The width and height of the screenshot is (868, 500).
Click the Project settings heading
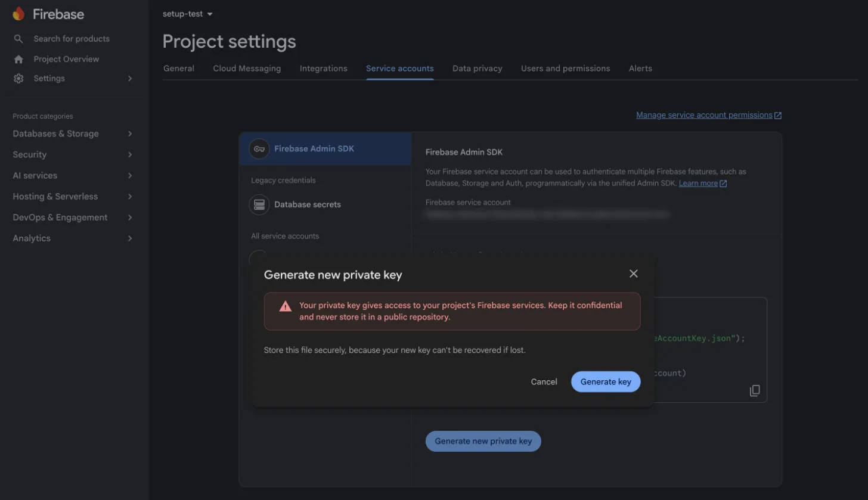point(230,42)
